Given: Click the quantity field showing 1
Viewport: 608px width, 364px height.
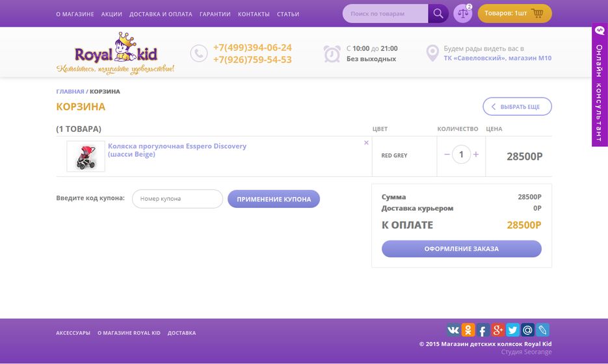Looking at the screenshot, I should coord(461,154).
